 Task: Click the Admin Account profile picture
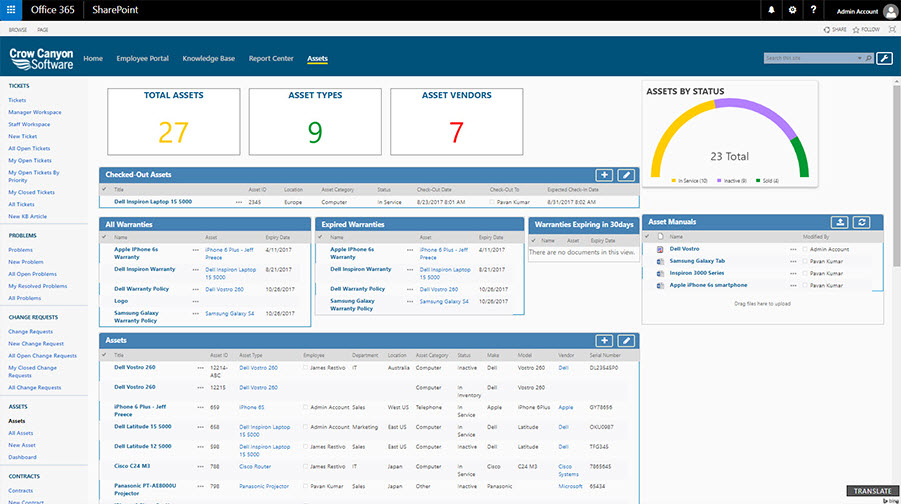890,10
